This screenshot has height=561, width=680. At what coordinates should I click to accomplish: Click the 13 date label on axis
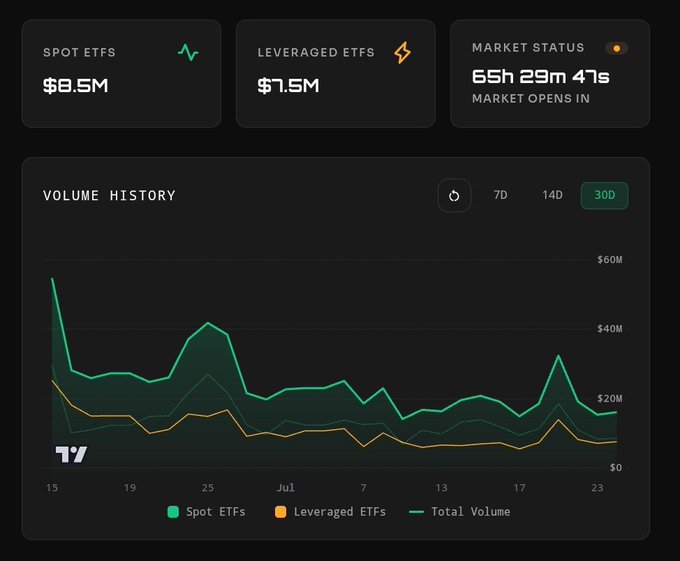[441, 488]
